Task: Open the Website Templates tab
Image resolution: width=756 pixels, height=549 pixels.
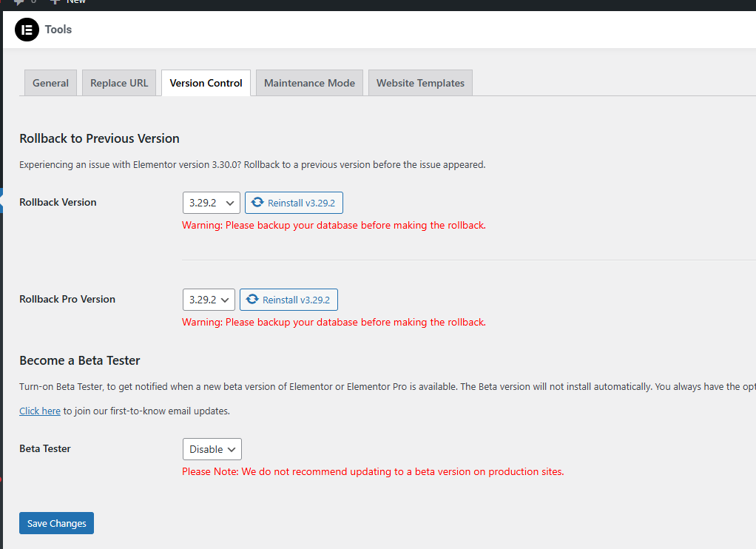Action: pyautogui.click(x=420, y=83)
